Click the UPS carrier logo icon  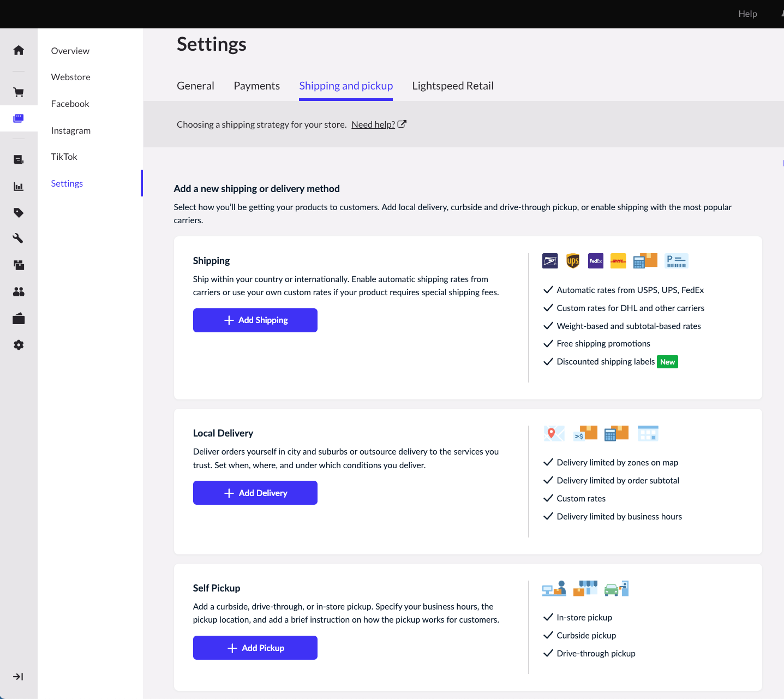click(572, 261)
